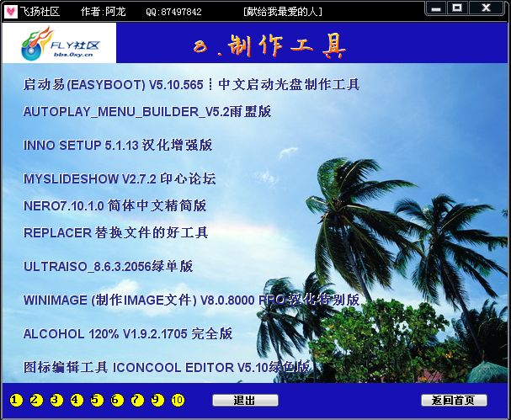The width and height of the screenshot is (511, 420).
Task: Click the 作者:阿龙 author text
Action: coord(103,12)
